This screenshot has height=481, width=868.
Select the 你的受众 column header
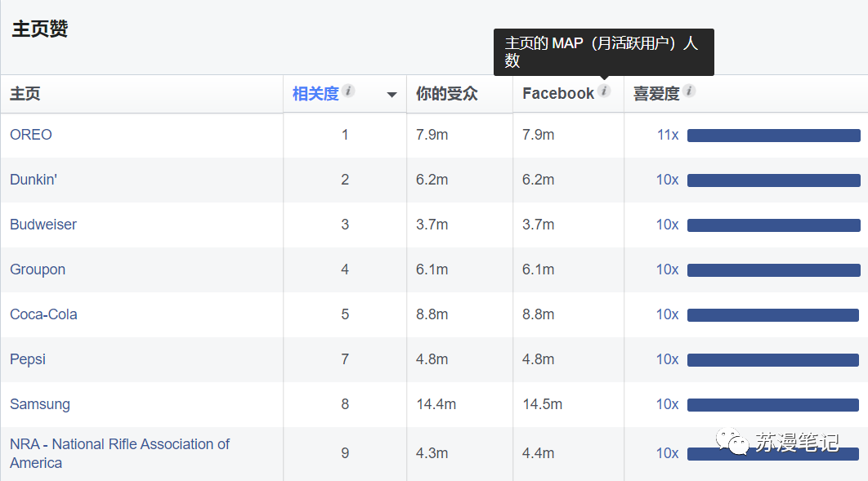[x=447, y=94]
